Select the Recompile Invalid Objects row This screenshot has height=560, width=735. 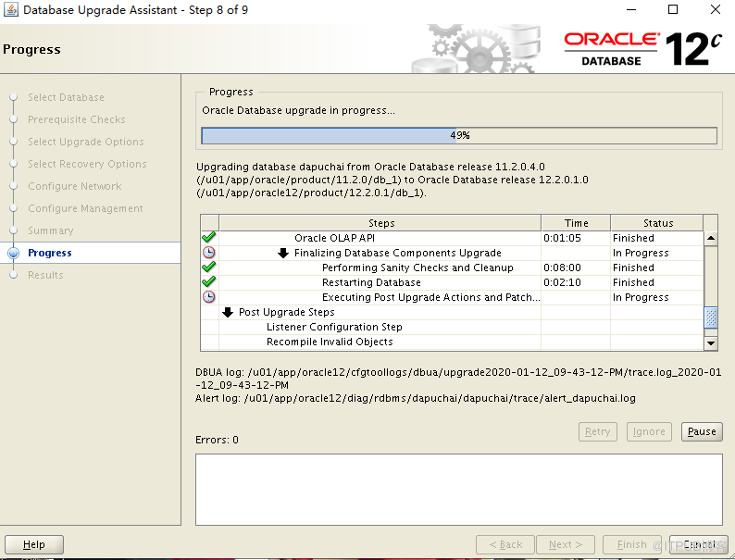[453, 342]
